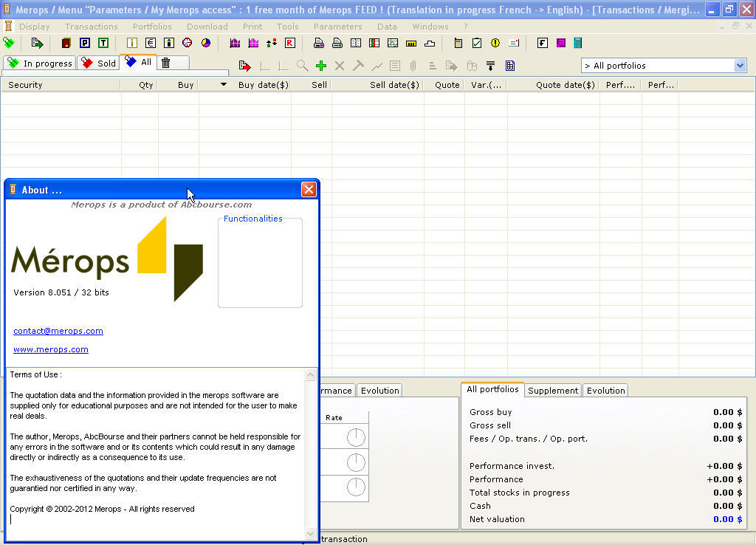Expand the column header dropdown arrow near Buy
Screen dimensions: 756x545
click(223, 84)
